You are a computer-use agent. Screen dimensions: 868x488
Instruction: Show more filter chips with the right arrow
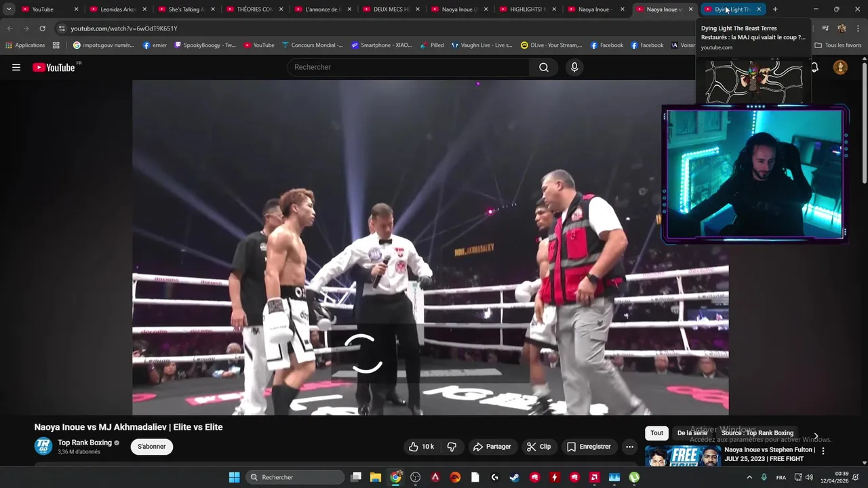coord(816,435)
